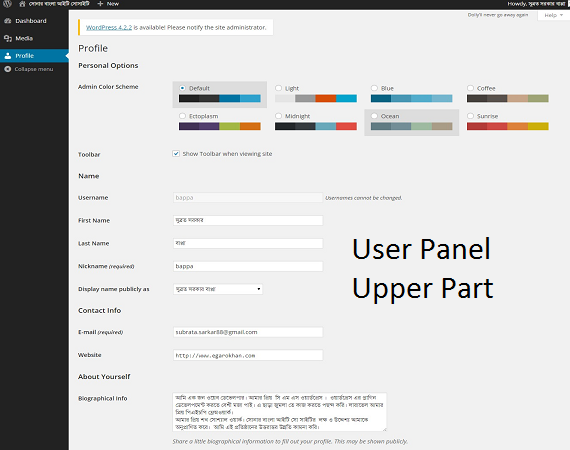This screenshot has width=570, height=450.
Task: Select the Profile menu item
Action: (34, 56)
